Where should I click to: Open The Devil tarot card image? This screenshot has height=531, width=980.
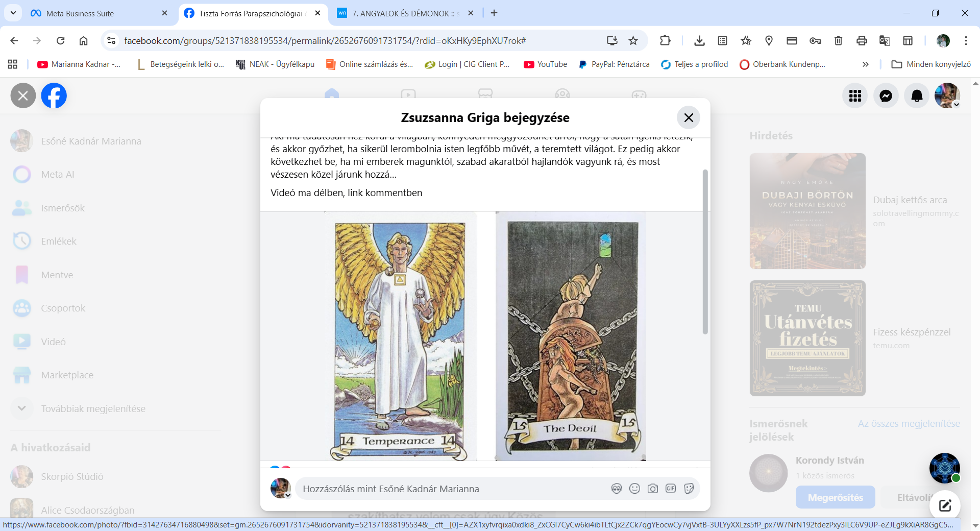tap(571, 336)
